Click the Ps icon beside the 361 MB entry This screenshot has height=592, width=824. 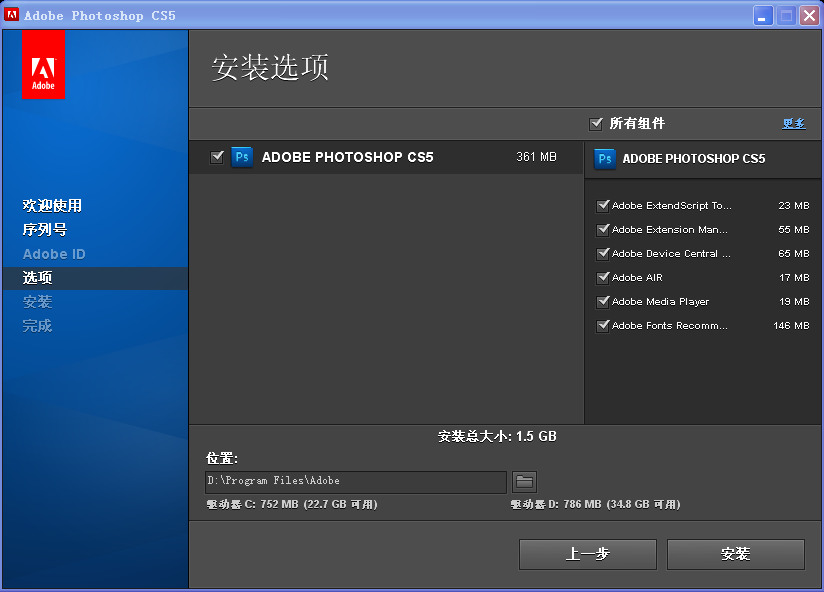pyautogui.click(x=242, y=157)
